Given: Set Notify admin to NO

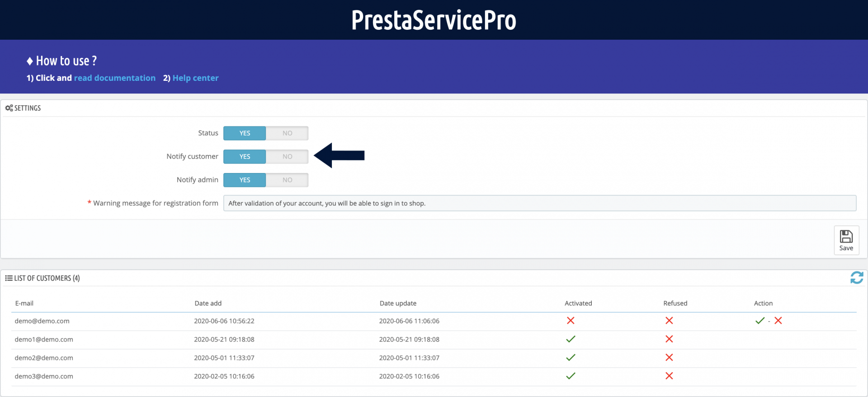Looking at the screenshot, I should 287,180.
